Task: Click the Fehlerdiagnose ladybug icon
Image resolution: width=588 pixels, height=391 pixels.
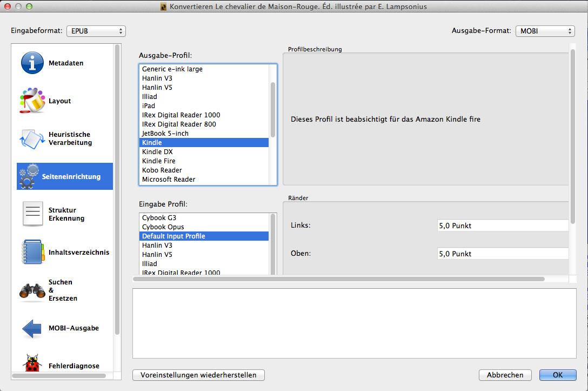Action: 32,363
